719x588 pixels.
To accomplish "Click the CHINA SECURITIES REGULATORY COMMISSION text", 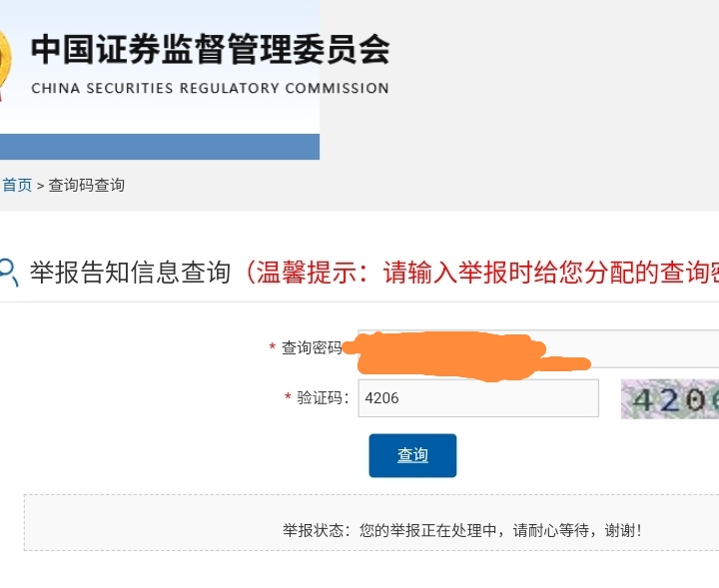I will point(210,88).
